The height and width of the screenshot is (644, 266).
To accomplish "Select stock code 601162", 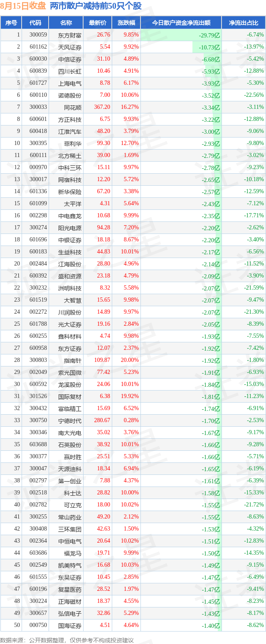I will [38, 47].
